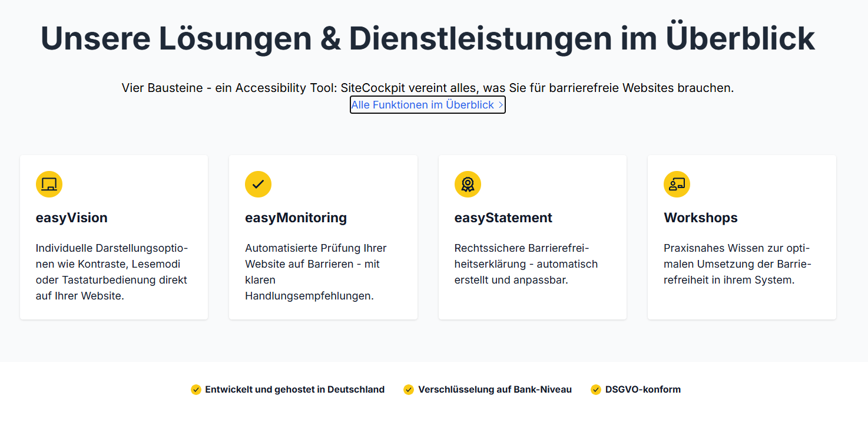Click checkmark icon beside Verschlüsselung auf Bank-Niveau
This screenshot has width=868, height=428.
409,390
